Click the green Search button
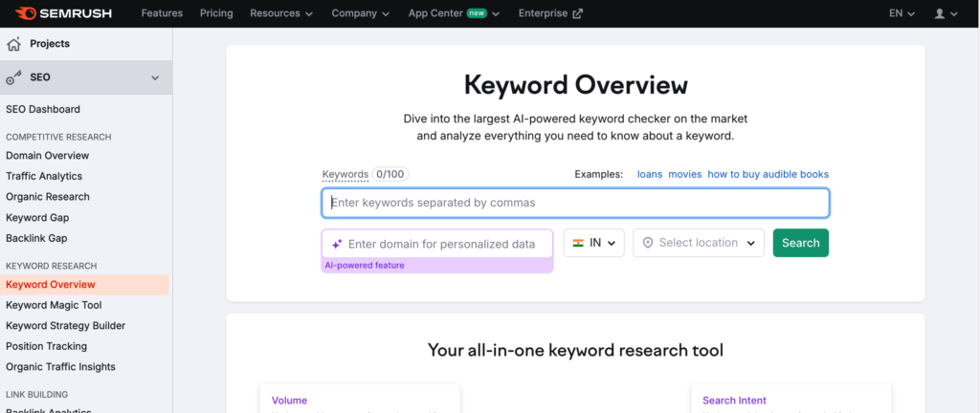 point(801,243)
